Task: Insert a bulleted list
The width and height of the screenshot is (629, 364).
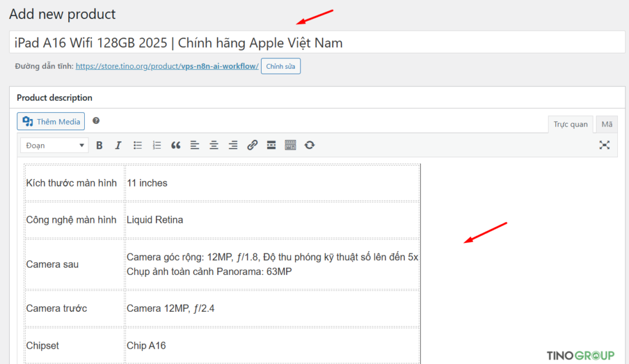Action: coord(138,145)
